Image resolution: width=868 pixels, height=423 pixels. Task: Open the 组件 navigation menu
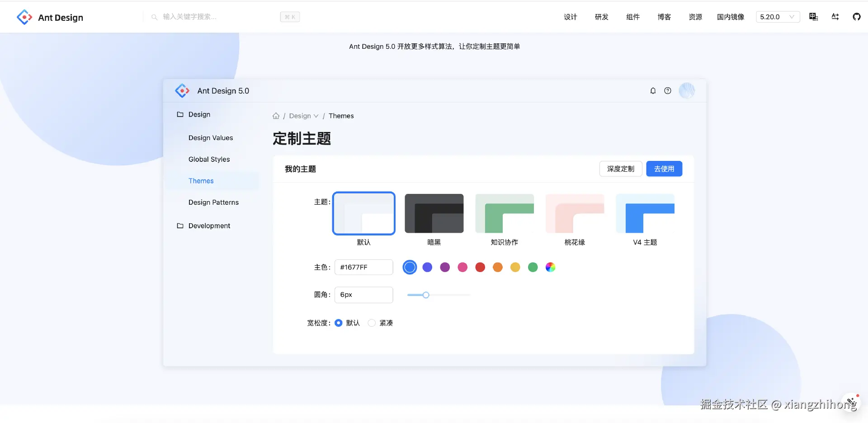pos(633,17)
